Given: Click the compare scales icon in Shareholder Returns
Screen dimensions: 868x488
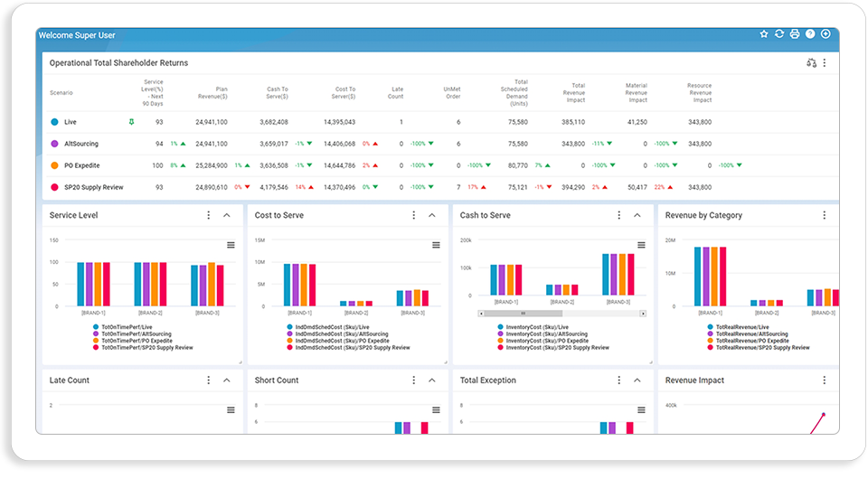Looking at the screenshot, I should coord(812,63).
